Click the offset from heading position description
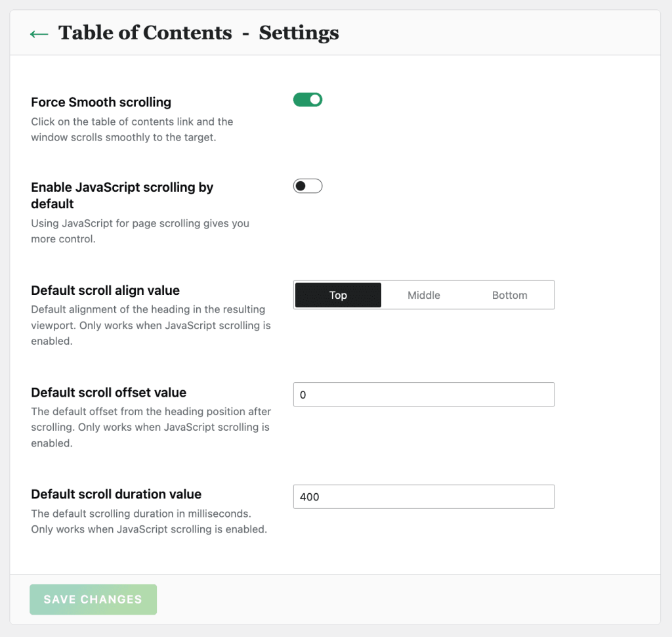 pos(150,427)
